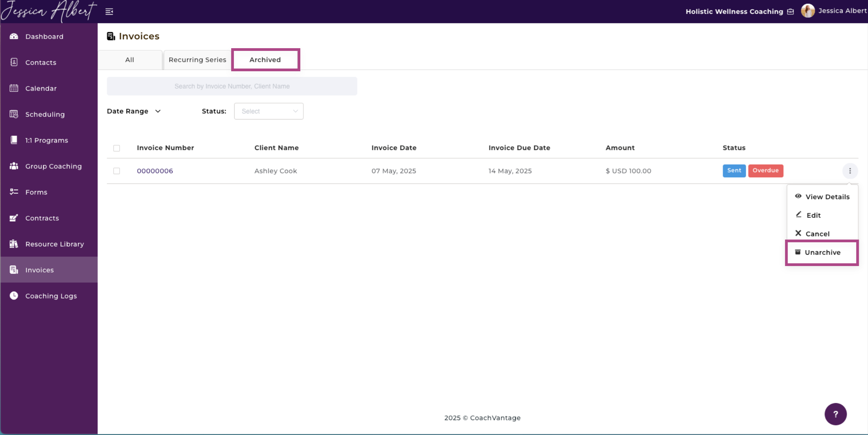Open 1:1 Programs section
This screenshot has width=868, height=435.
pyautogui.click(x=49, y=140)
